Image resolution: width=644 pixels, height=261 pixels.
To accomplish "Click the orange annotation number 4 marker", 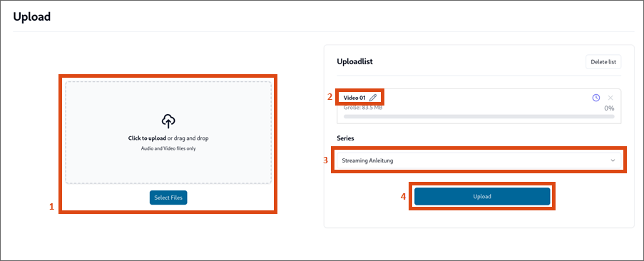I will pyautogui.click(x=404, y=197).
